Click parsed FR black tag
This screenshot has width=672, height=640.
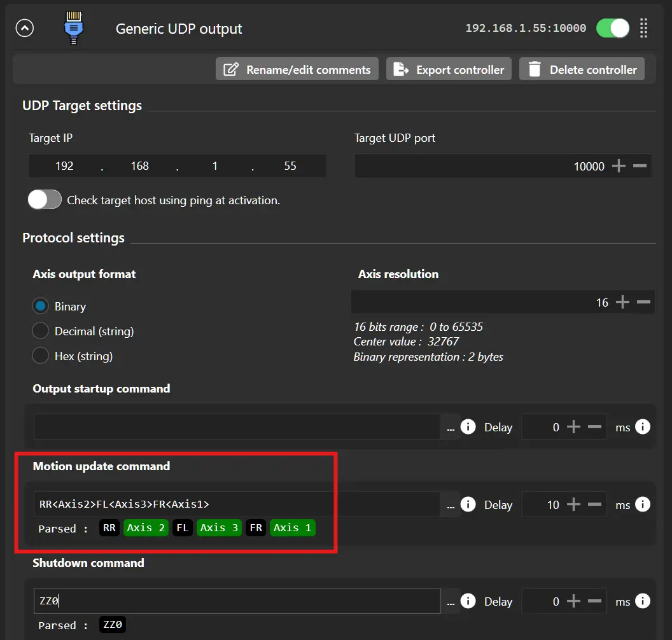coord(256,528)
